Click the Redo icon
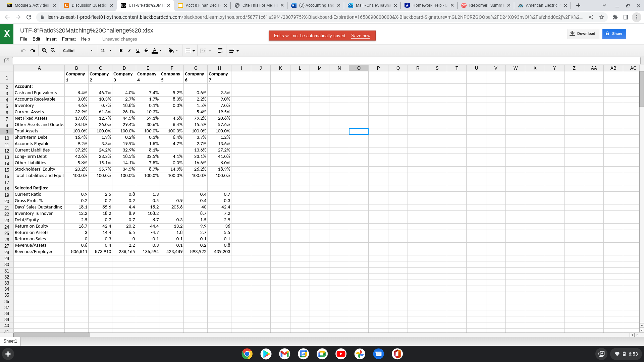 tap(33, 50)
